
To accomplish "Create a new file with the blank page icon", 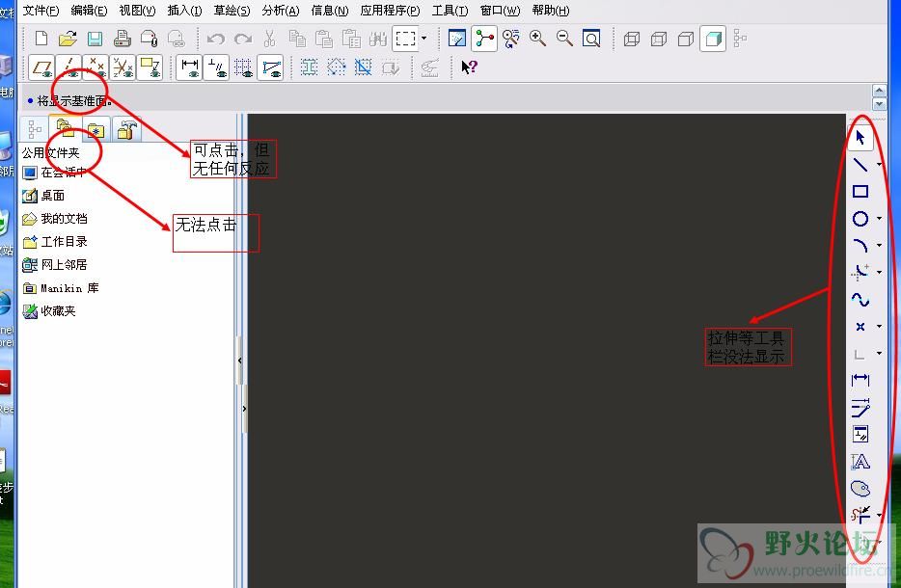I will (x=41, y=40).
